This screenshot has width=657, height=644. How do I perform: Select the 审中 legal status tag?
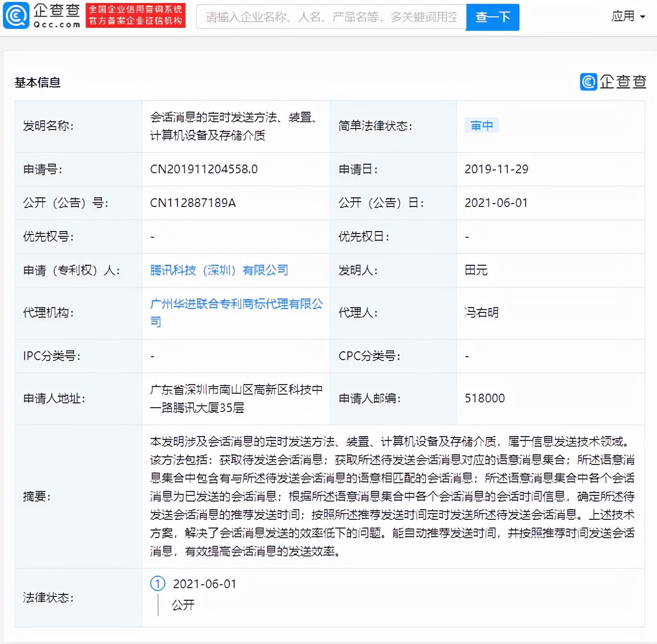point(482,125)
